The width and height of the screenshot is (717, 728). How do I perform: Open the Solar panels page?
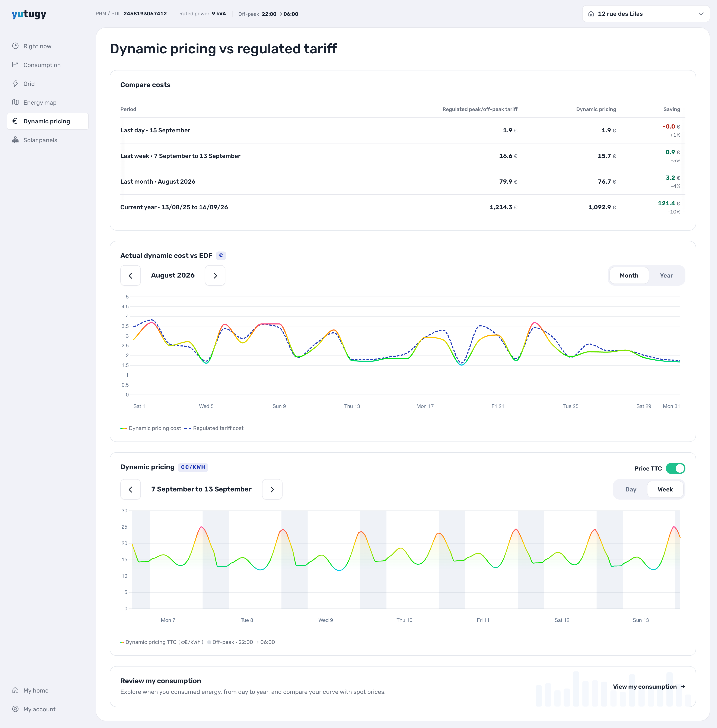[48, 140]
